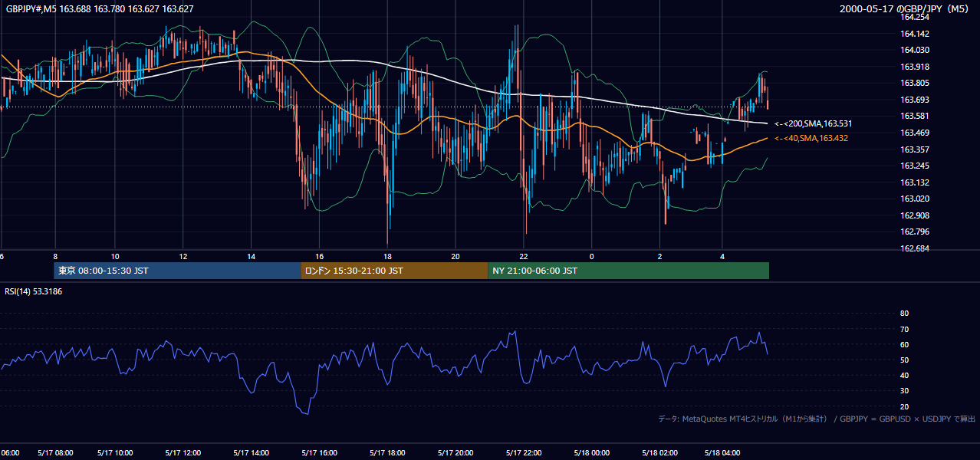Screen dimensions: 980x460
Task: Click price axis value 163.245
Action: (915, 166)
